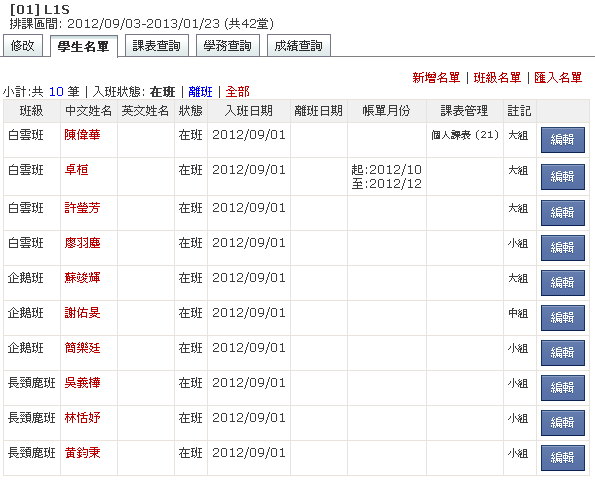This screenshot has width=595, height=481.
Task: Switch to the 課表查詢 tab
Action: click(x=157, y=46)
